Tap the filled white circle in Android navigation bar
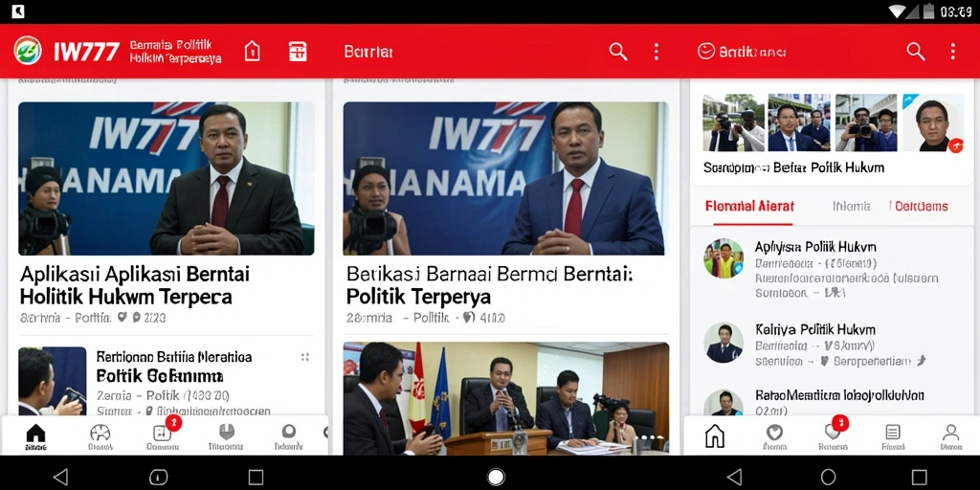This screenshot has width=980, height=490. click(x=496, y=478)
